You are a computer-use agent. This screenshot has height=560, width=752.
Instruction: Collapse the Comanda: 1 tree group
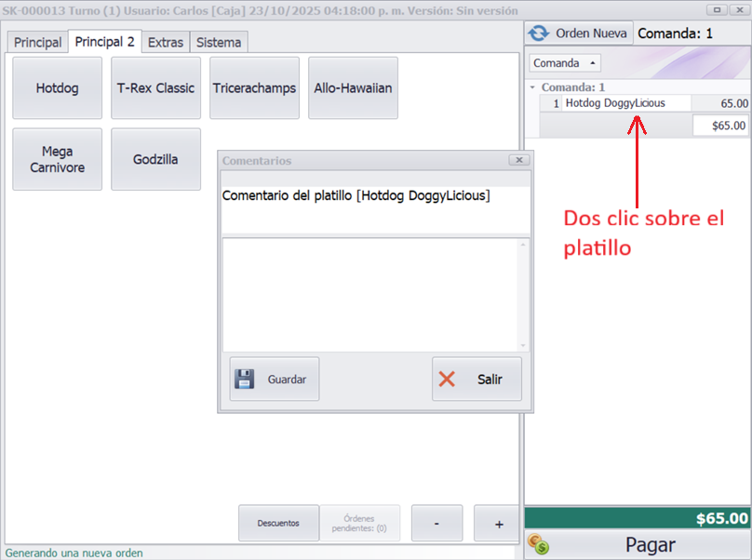pos(532,87)
